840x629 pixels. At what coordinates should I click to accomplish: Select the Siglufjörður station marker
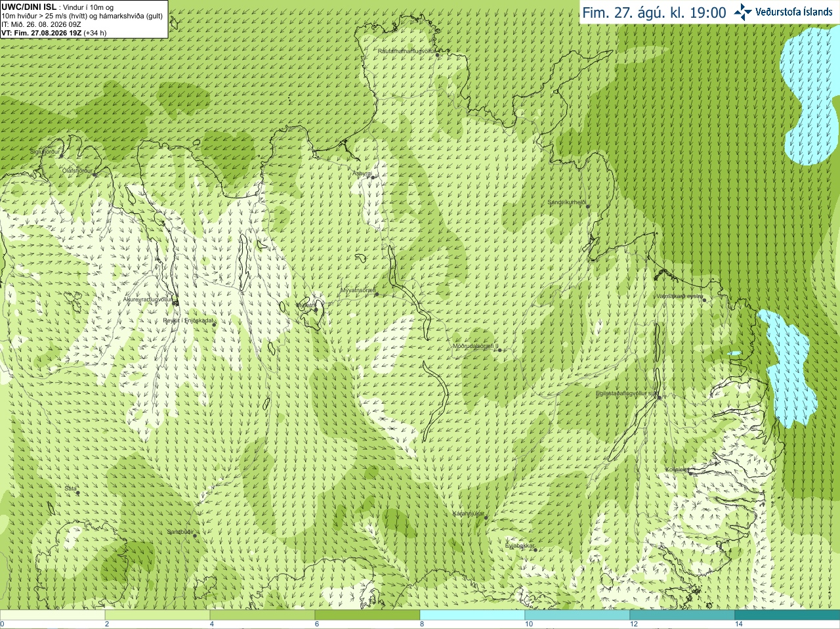[61, 156]
